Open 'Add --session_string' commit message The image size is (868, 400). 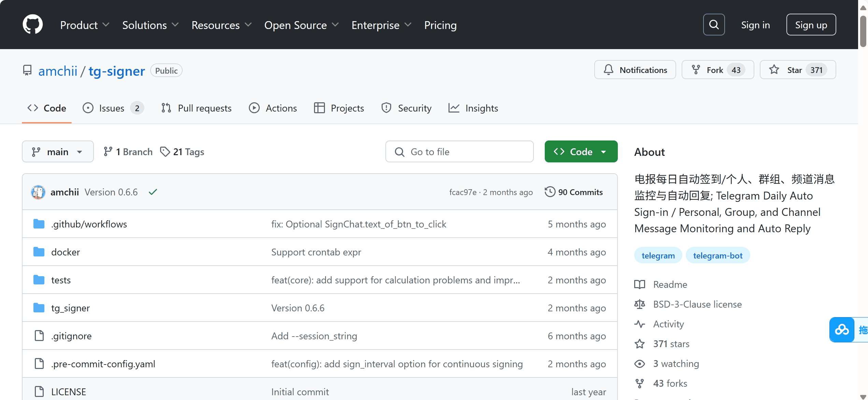[314, 336]
